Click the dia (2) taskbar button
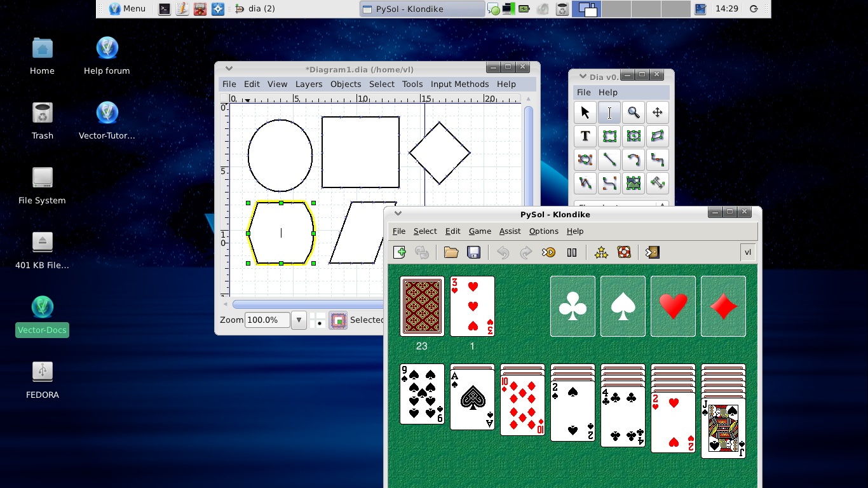Viewport: 868px width, 488px height. pyautogui.click(x=255, y=9)
